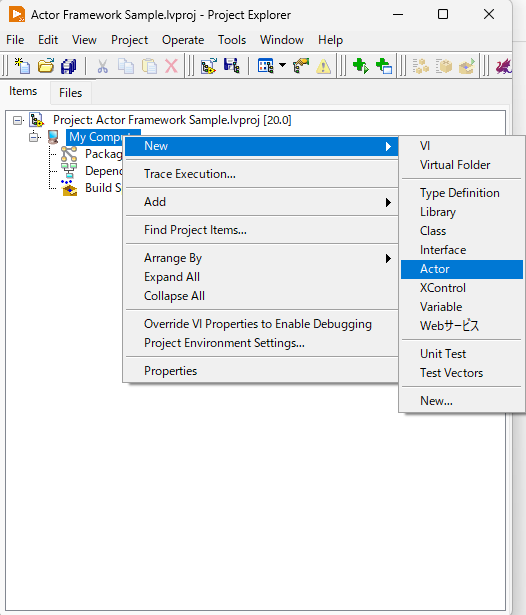
Task: Select Override VI Properties to Enable Debugging
Action: (x=261, y=324)
